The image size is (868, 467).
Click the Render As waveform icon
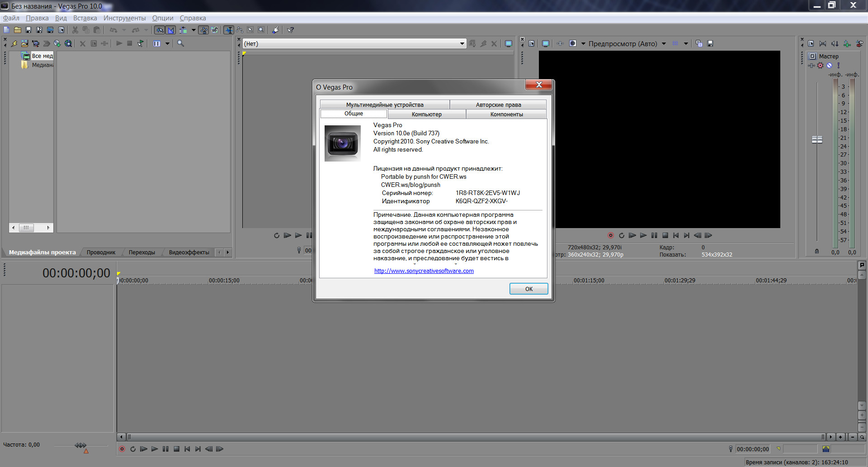[x=50, y=30]
